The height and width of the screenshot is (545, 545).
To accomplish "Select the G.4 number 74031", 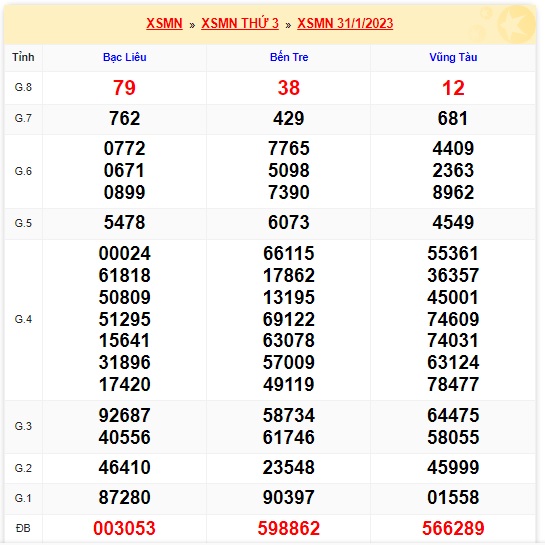I will 453,341.
